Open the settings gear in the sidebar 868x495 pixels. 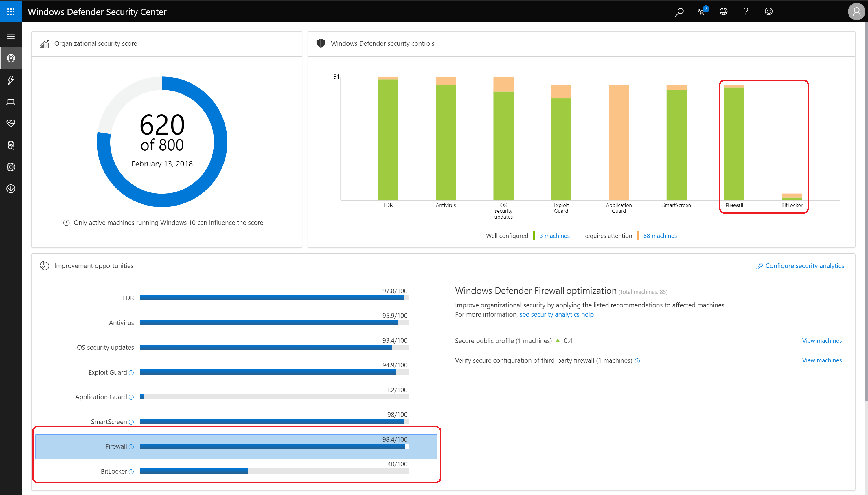coord(10,167)
